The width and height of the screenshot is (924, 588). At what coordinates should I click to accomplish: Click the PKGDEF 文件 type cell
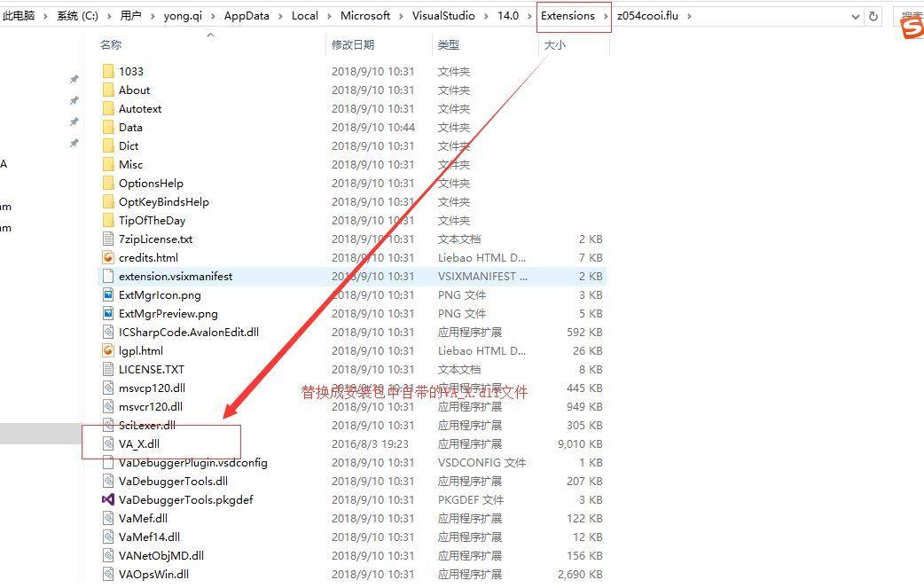point(471,500)
